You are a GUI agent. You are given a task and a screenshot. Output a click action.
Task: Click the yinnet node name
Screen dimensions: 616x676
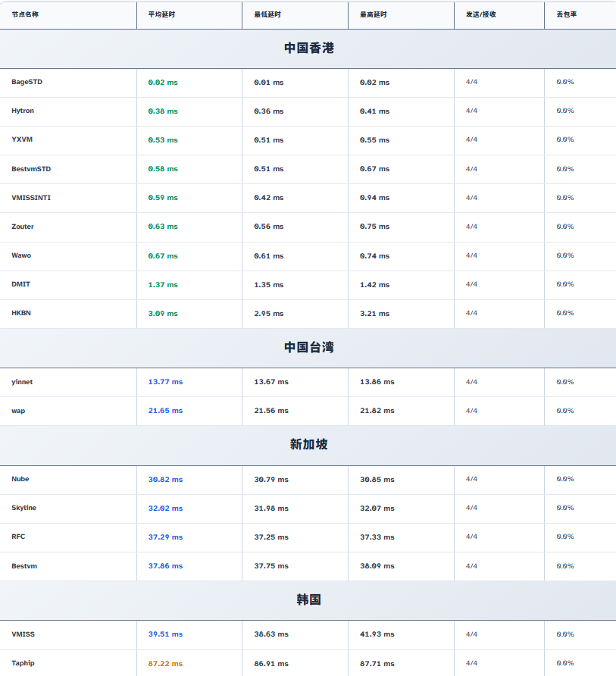(22, 382)
